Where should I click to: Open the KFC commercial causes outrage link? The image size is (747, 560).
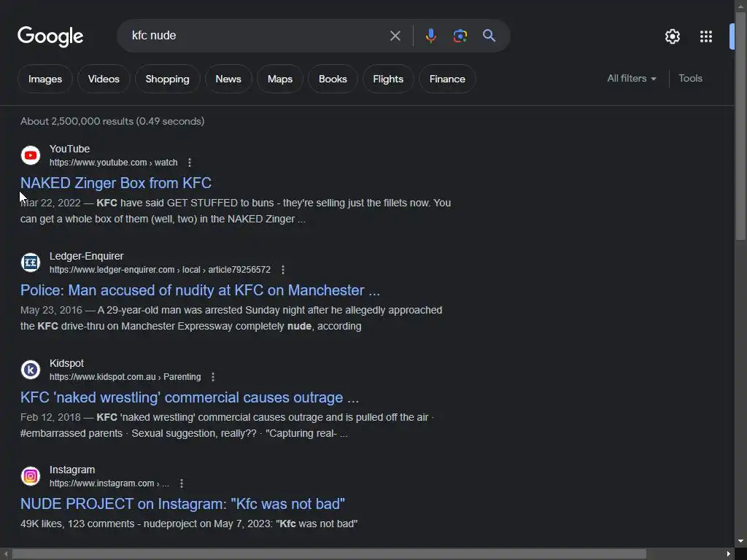coord(190,397)
